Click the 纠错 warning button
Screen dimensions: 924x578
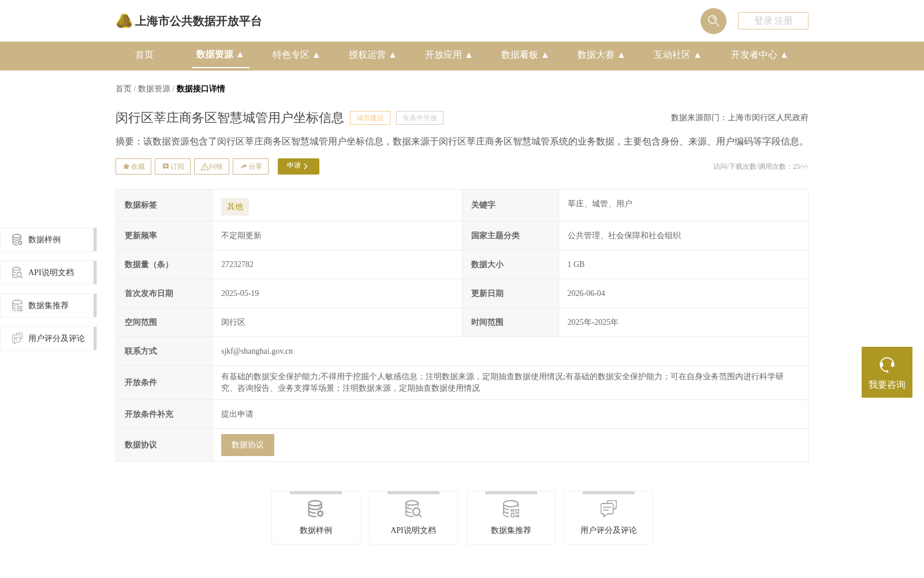211,166
